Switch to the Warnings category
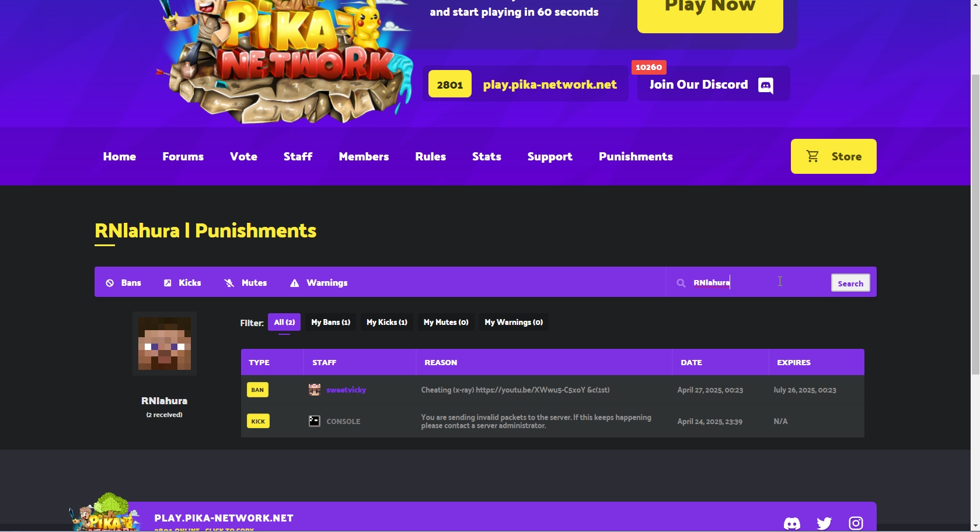This screenshot has height=532, width=980. pyautogui.click(x=319, y=283)
